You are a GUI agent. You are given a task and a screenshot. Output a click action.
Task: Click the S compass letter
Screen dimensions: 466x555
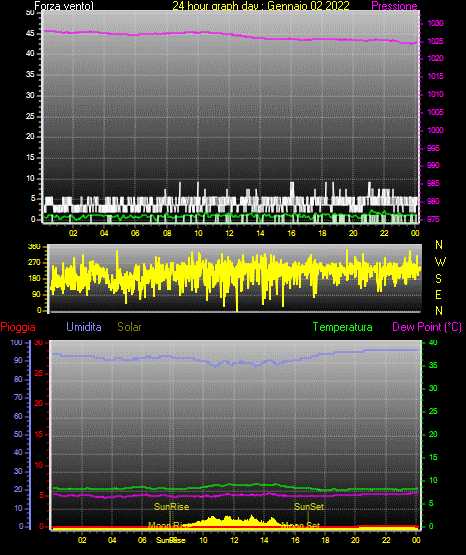(x=438, y=279)
